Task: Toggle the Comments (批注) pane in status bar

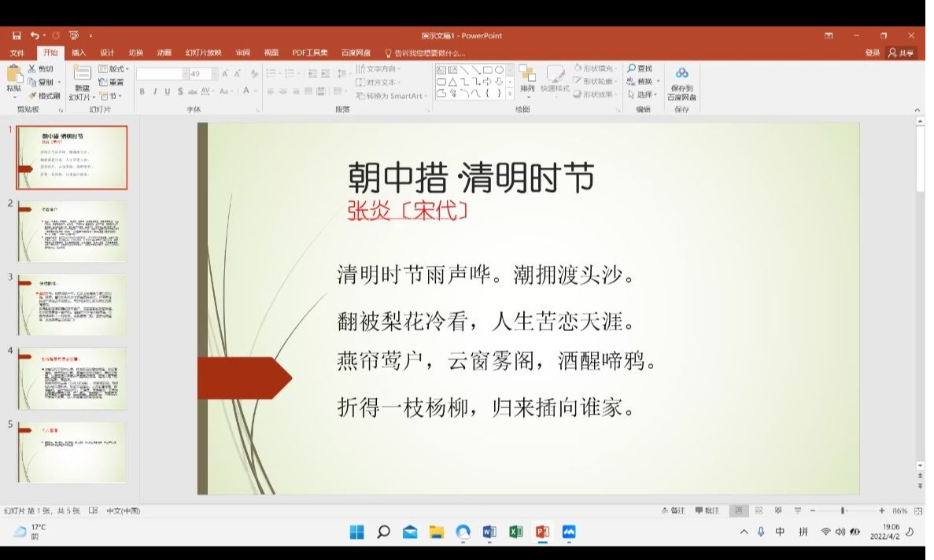Action: [x=707, y=510]
